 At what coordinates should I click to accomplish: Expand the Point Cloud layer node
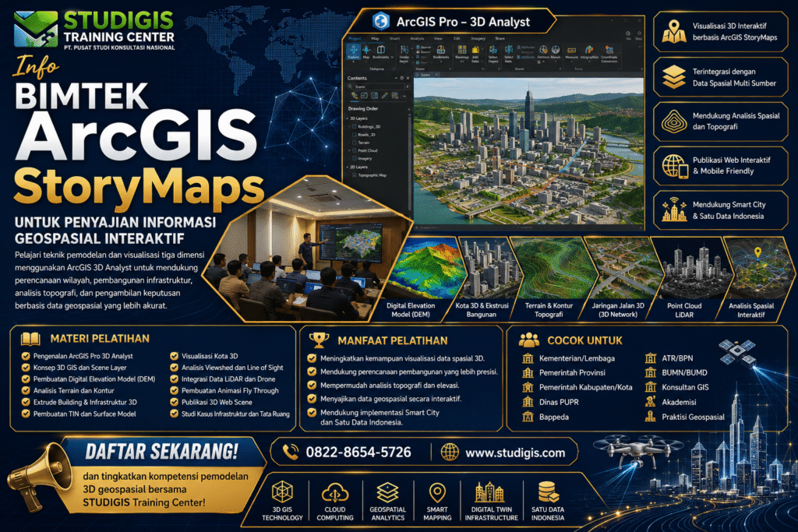click(x=349, y=150)
